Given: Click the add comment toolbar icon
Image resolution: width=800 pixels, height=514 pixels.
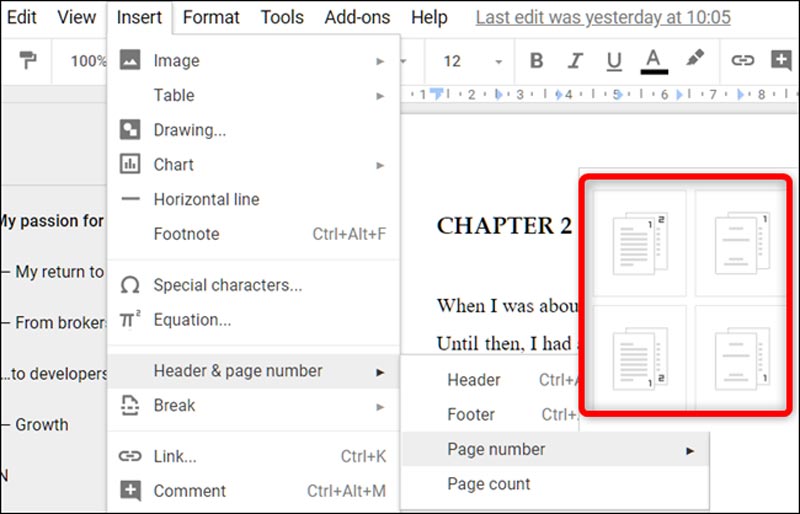Looking at the screenshot, I should (781, 60).
